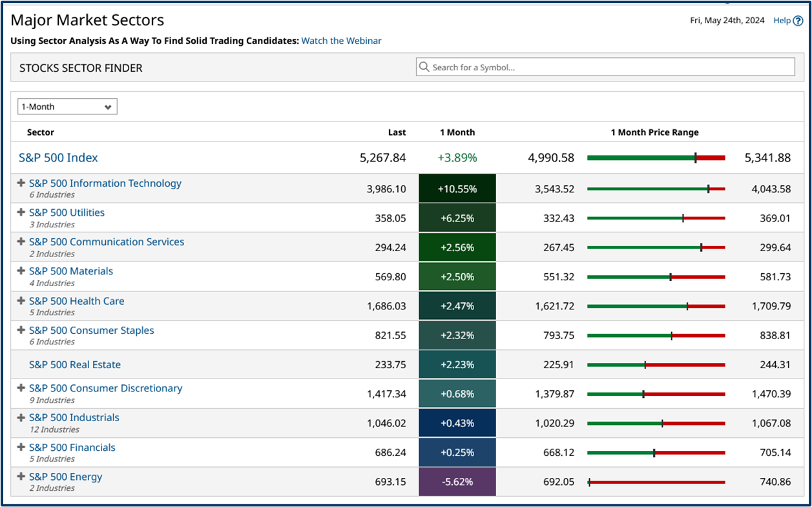
Task: Click the Sector column header
Action: tap(41, 132)
